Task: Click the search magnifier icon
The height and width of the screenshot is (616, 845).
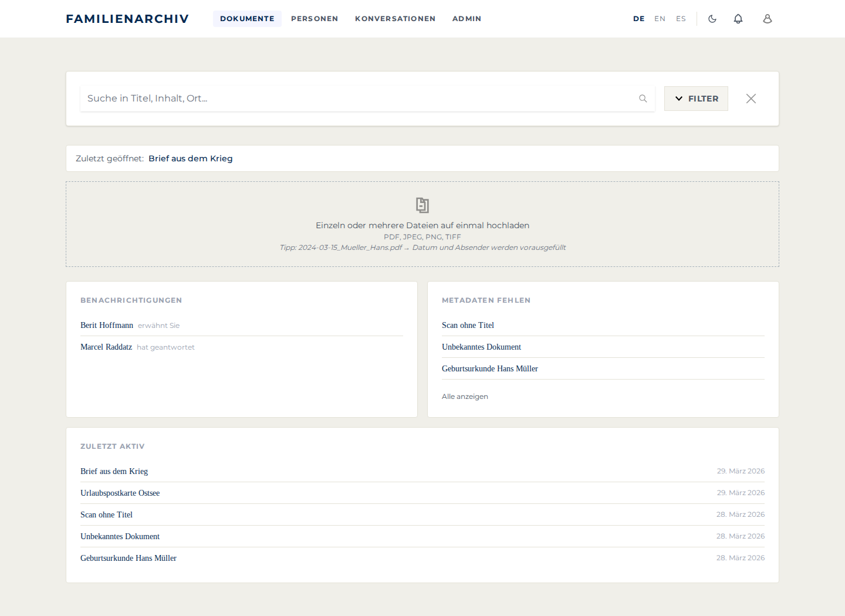Action: [643, 99]
